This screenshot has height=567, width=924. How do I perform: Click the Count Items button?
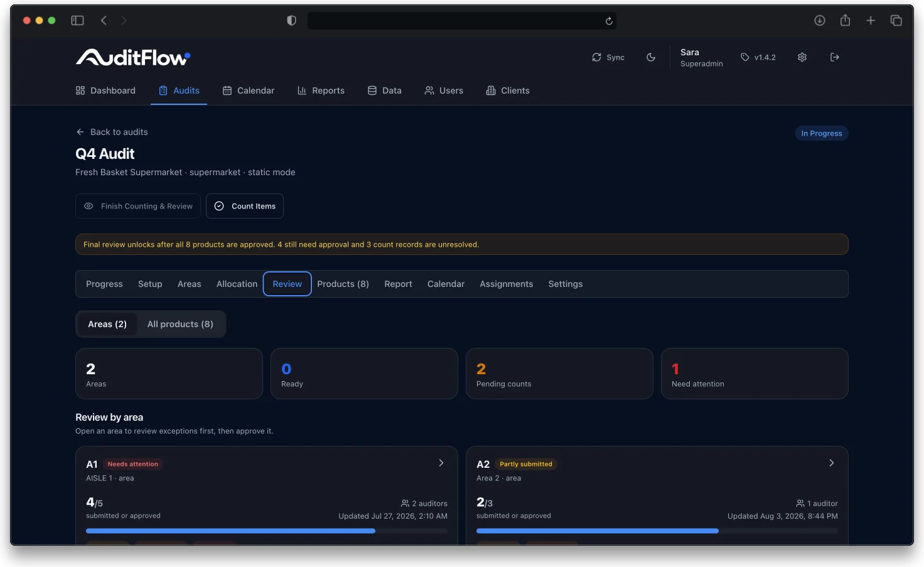245,206
